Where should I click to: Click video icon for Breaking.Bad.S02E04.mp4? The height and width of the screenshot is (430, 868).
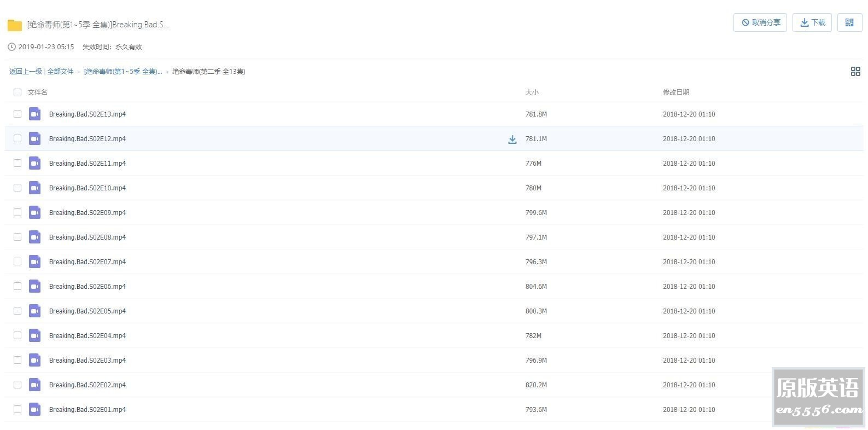[x=35, y=335]
